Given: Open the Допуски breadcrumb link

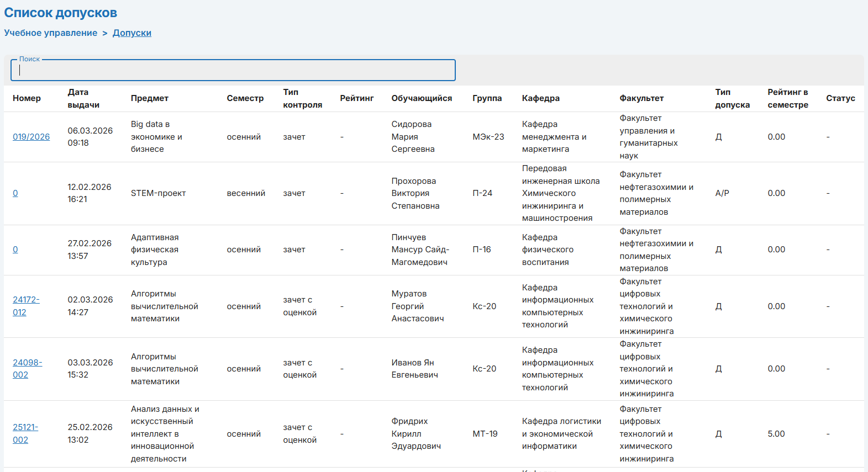Looking at the screenshot, I should pyautogui.click(x=131, y=33).
